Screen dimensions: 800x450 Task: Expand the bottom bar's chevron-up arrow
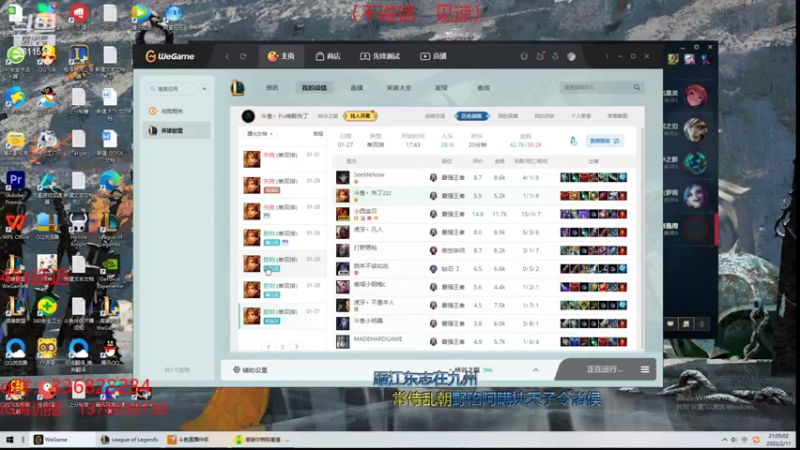click(536, 370)
